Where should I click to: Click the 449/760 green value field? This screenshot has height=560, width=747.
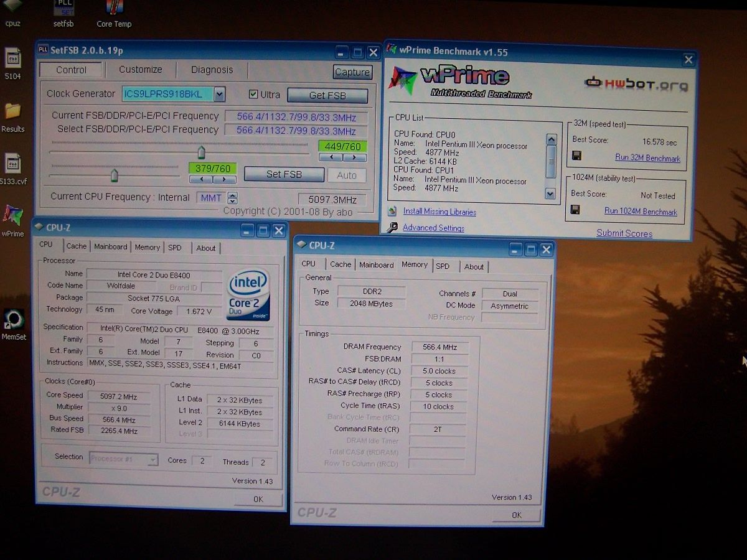(x=342, y=147)
